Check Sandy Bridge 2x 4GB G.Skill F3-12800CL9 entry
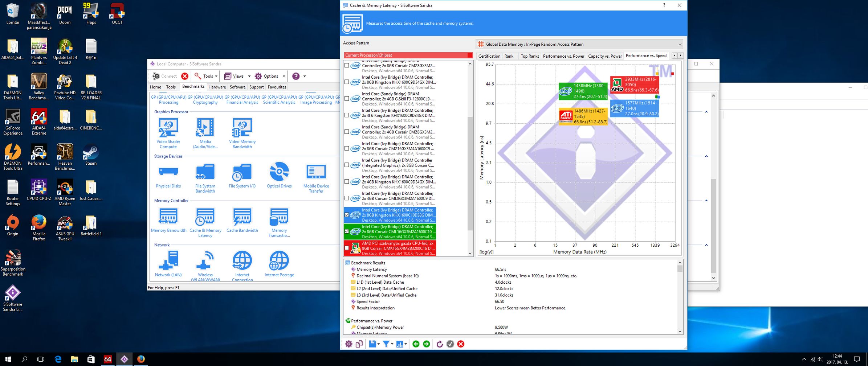This screenshot has width=868, height=366. coord(347,99)
